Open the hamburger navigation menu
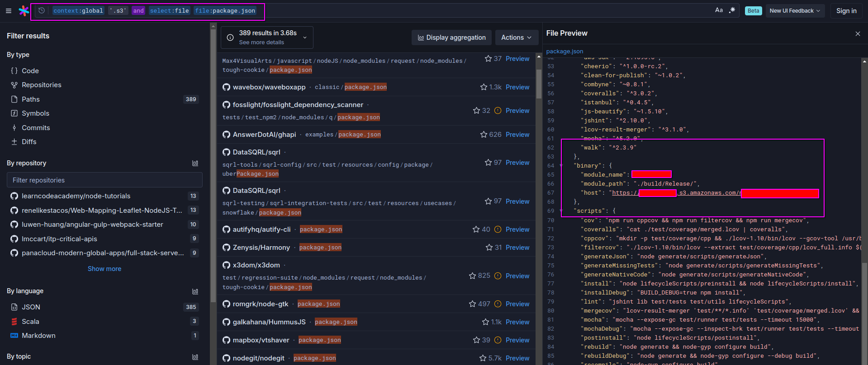 click(9, 11)
